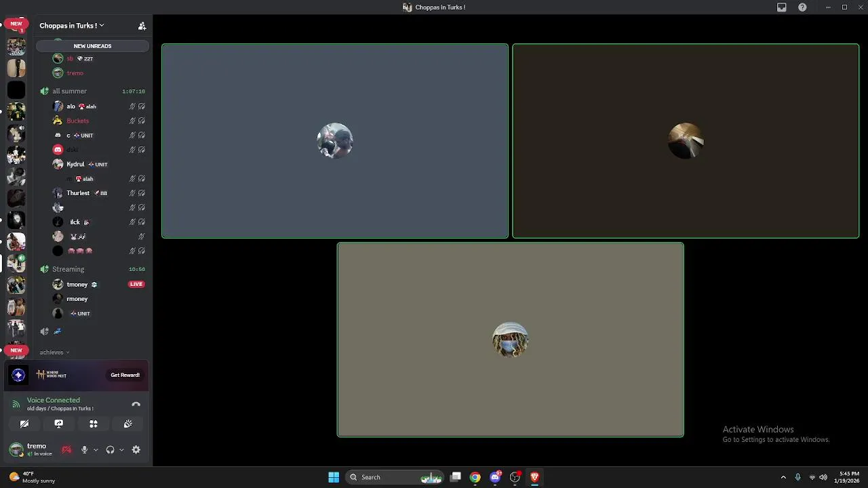
Task: Click the lower NEW server badge
Action: coord(16,350)
